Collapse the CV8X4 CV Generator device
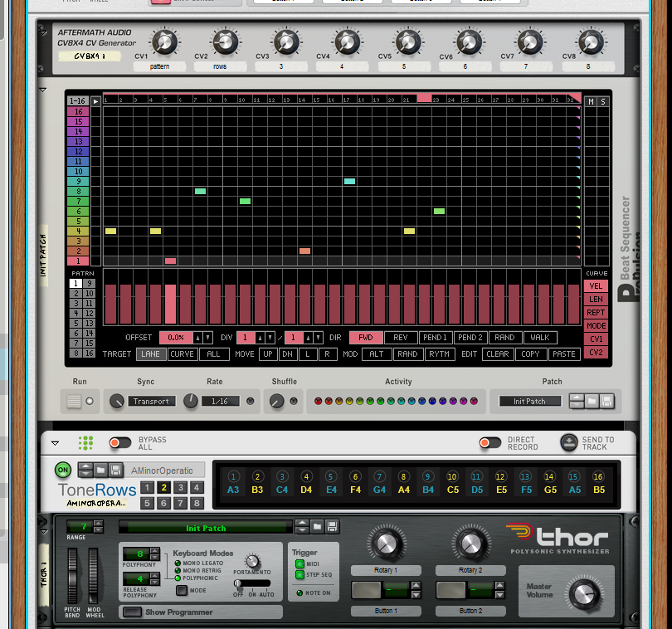672x629 pixels. [x=43, y=32]
